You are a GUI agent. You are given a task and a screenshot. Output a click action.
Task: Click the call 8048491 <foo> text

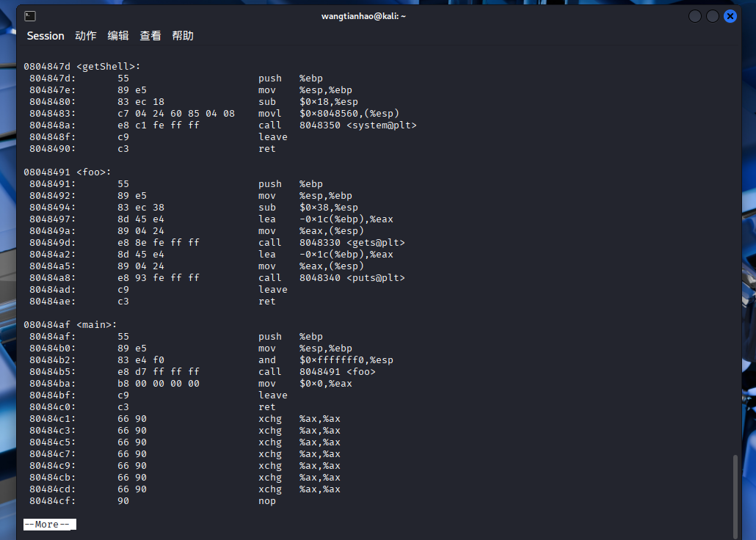(317, 372)
